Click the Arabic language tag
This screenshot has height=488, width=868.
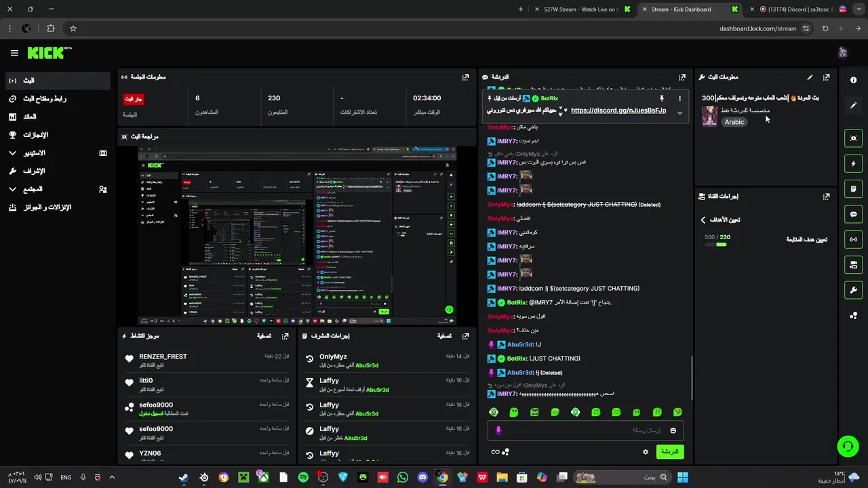click(734, 122)
